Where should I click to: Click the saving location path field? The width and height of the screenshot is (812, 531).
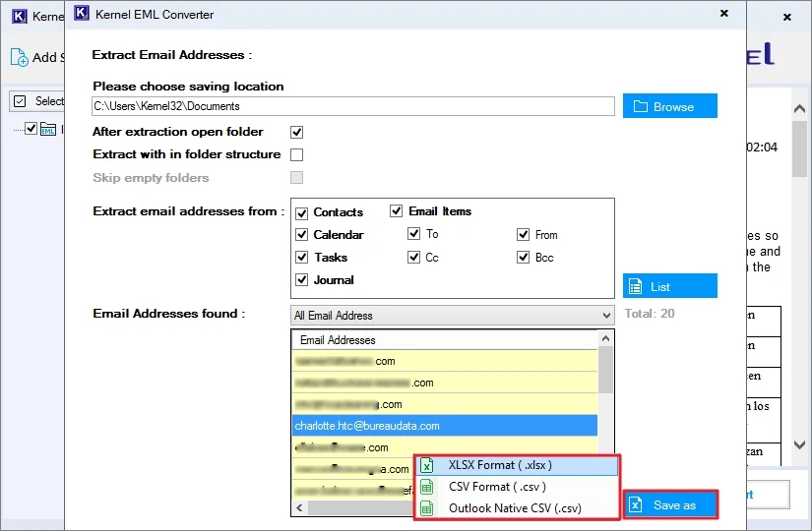click(353, 106)
